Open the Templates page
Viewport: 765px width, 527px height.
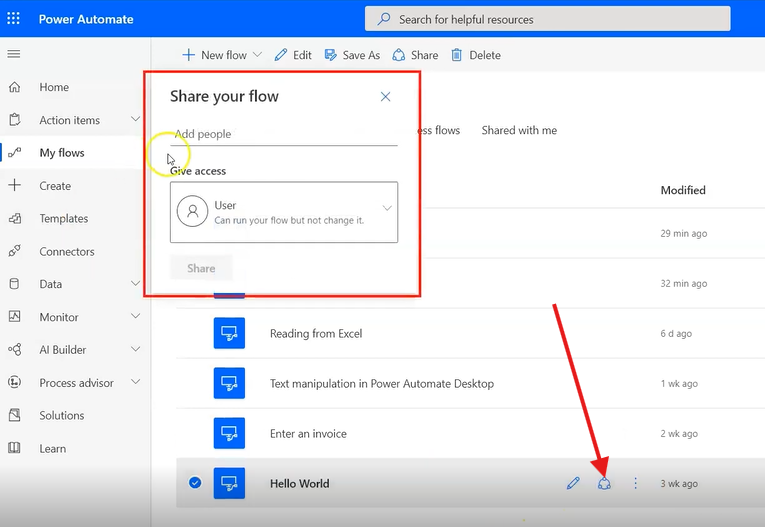[64, 219]
